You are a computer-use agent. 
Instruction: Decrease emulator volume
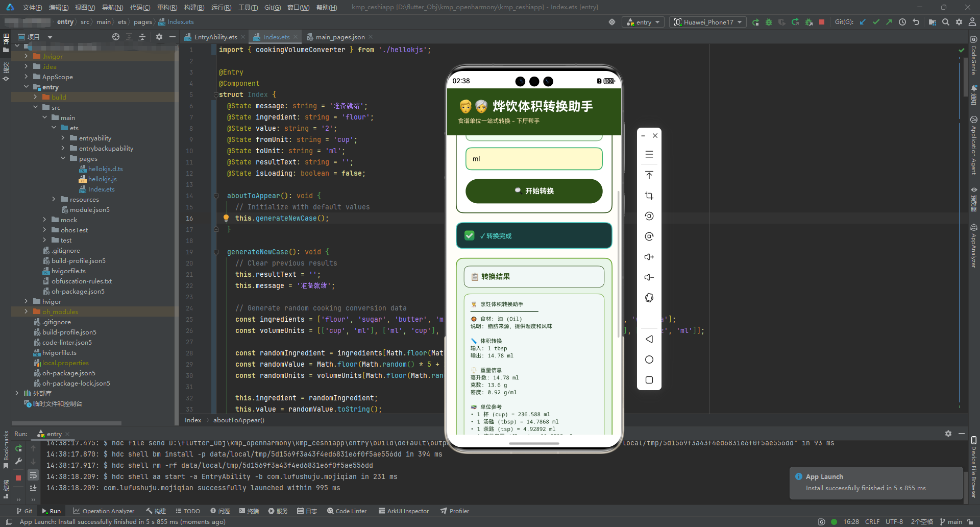click(x=649, y=277)
